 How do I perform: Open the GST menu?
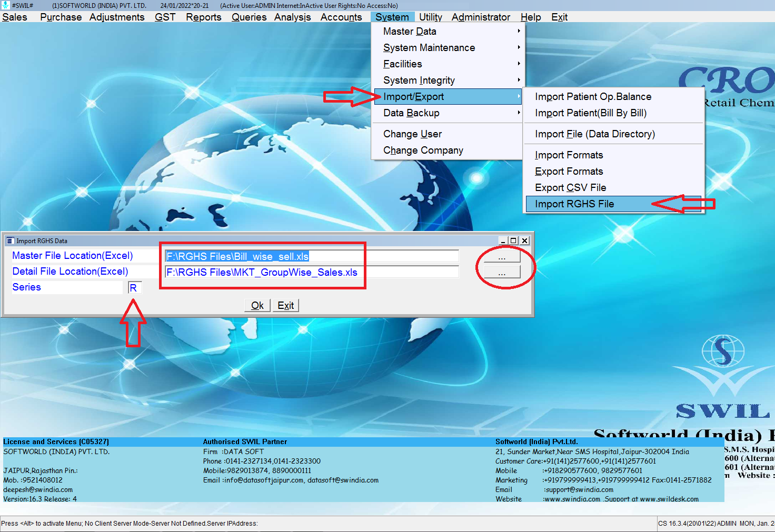click(165, 17)
